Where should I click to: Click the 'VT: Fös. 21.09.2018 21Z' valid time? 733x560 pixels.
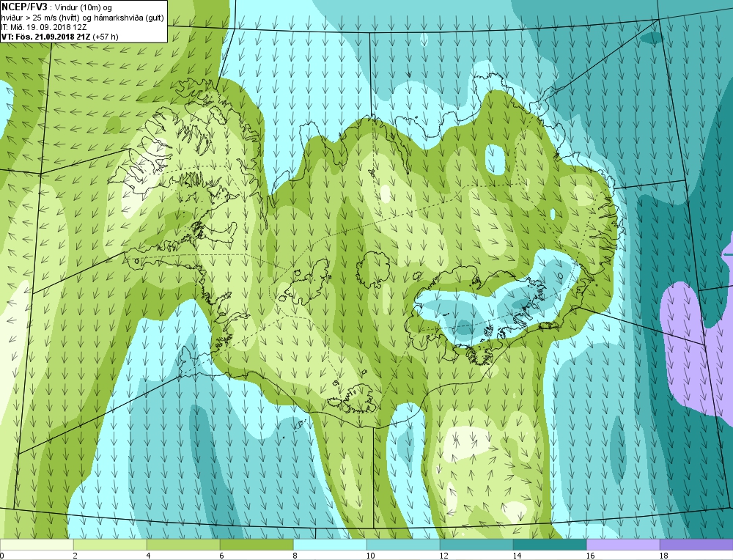pos(45,37)
